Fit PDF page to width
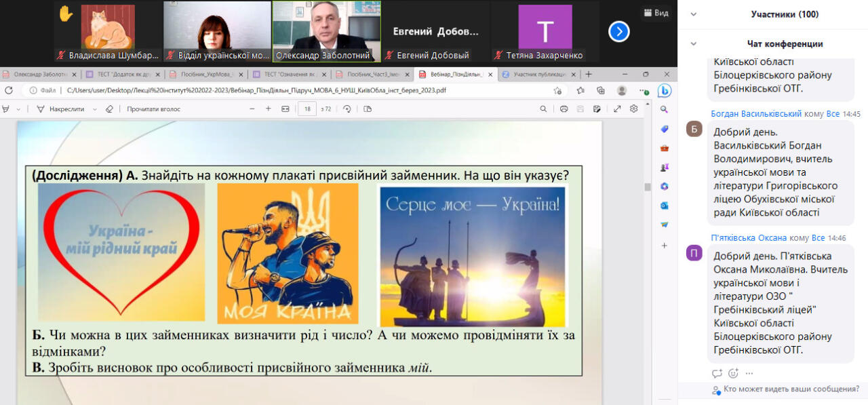The width and height of the screenshot is (868, 405). click(285, 109)
